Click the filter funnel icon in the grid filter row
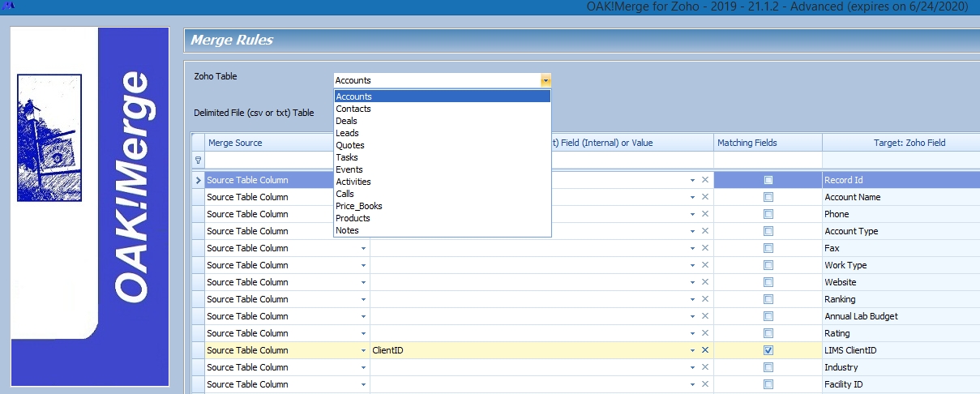The height and width of the screenshot is (394, 980). [x=198, y=161]
